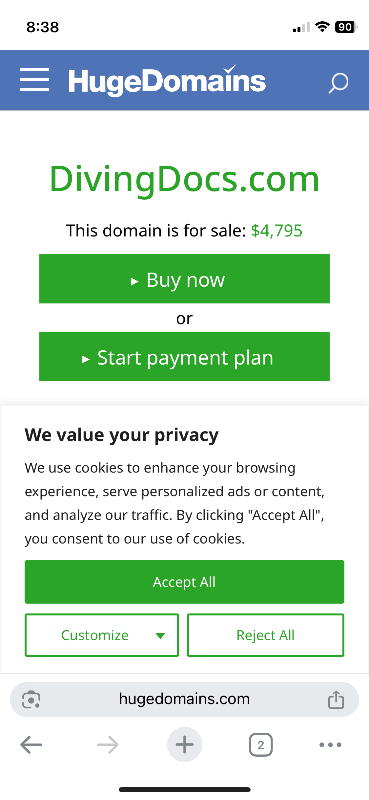Click the Customize dropdown arrow
Image resolution: width=369 pixels, height=800 pixels.
pyautogui.click(x=160, y=636)
